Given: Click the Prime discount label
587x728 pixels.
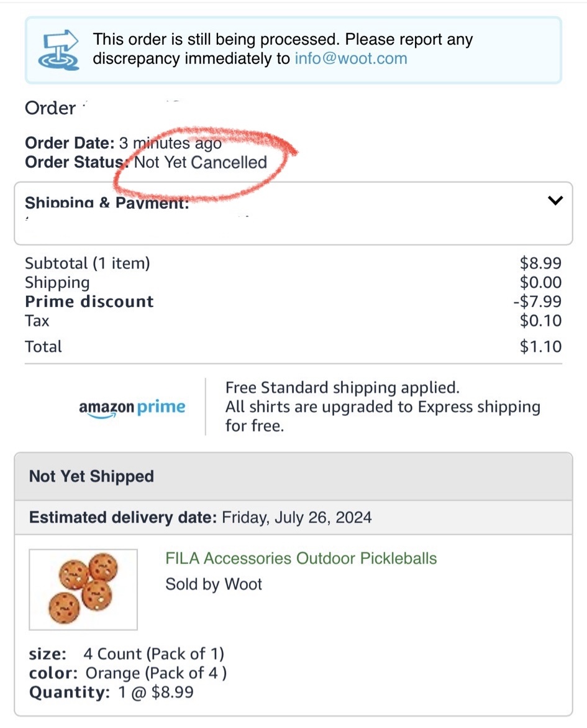Looking at the screenshot, I should click(89, 302).
